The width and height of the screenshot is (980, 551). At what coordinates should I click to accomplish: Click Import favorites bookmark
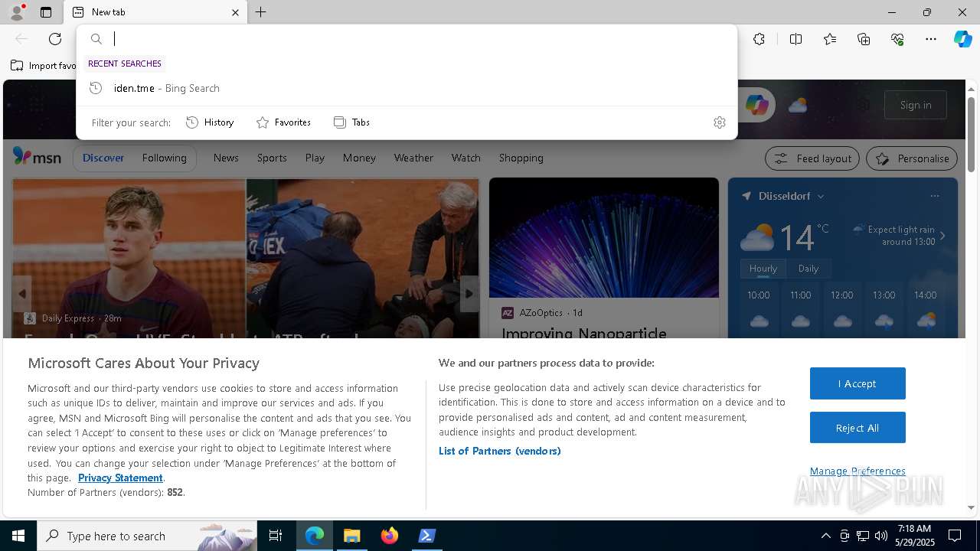tap(44, 66)
